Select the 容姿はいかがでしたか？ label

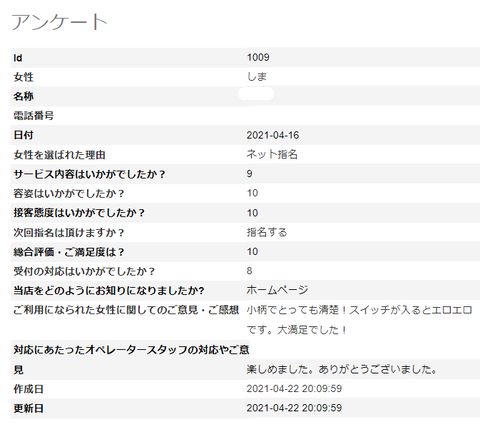69,194
